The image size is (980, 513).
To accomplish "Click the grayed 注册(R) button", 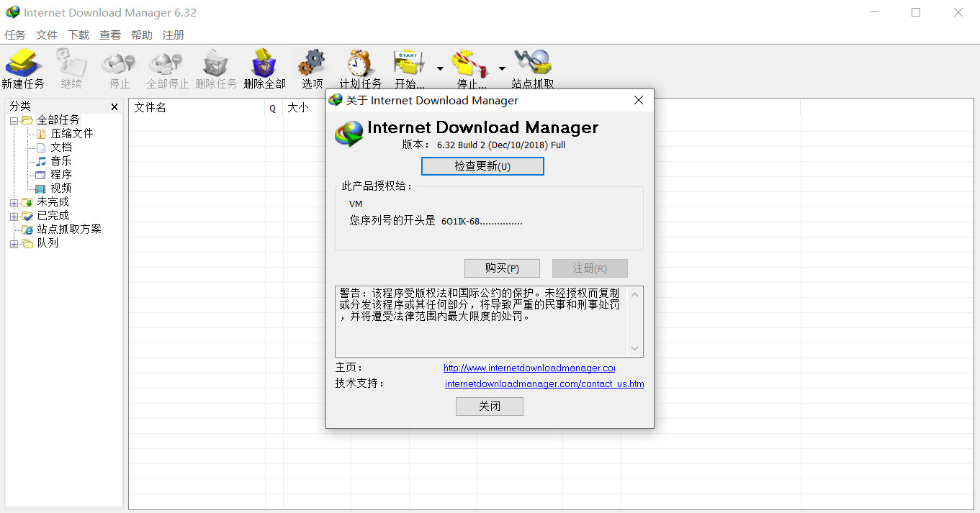I will coord(590,268).
